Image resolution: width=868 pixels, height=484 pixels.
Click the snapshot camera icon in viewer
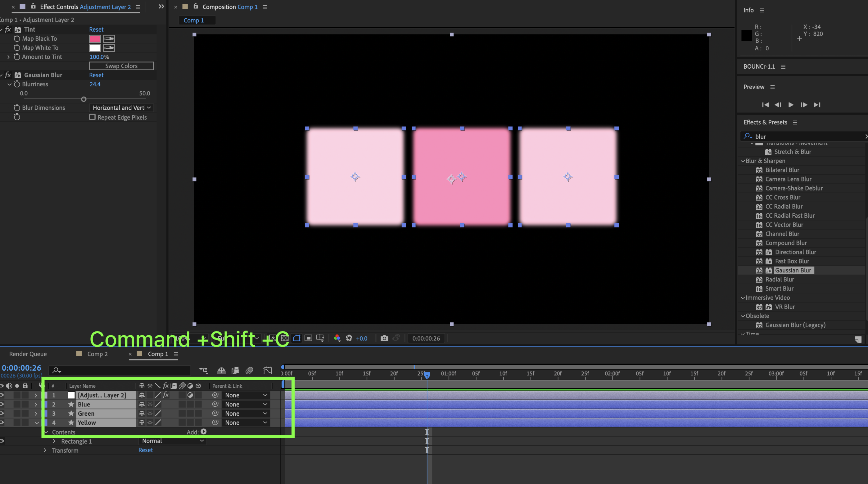pos(384,338)
